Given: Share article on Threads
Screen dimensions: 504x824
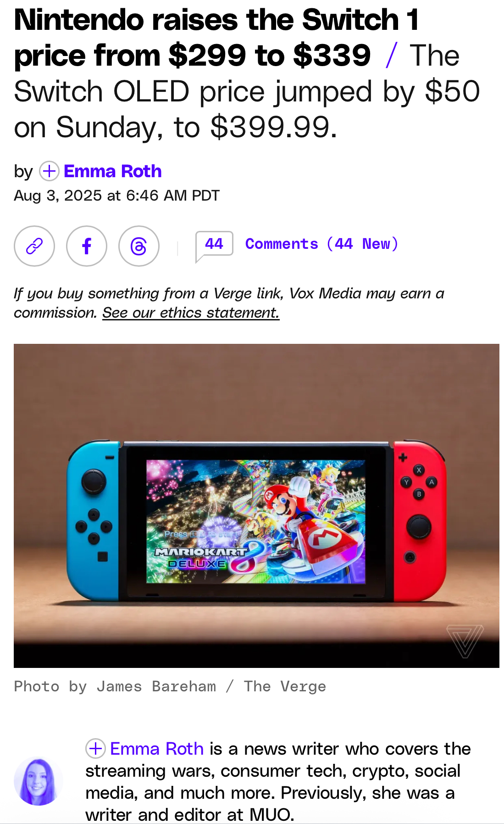Looking at the screenshot, I should (x=139, y=246).
